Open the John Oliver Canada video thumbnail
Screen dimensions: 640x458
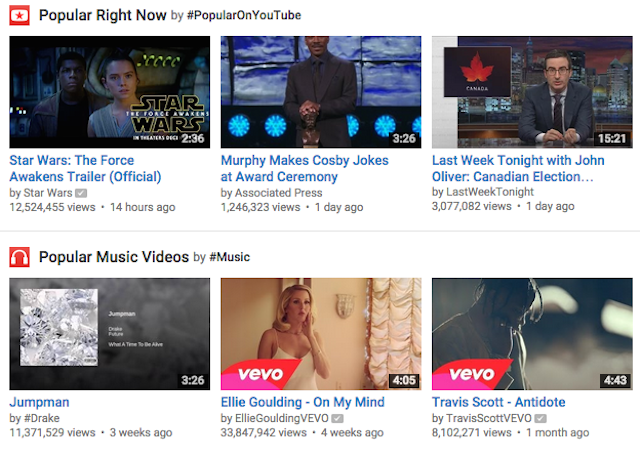pos(532,92)
